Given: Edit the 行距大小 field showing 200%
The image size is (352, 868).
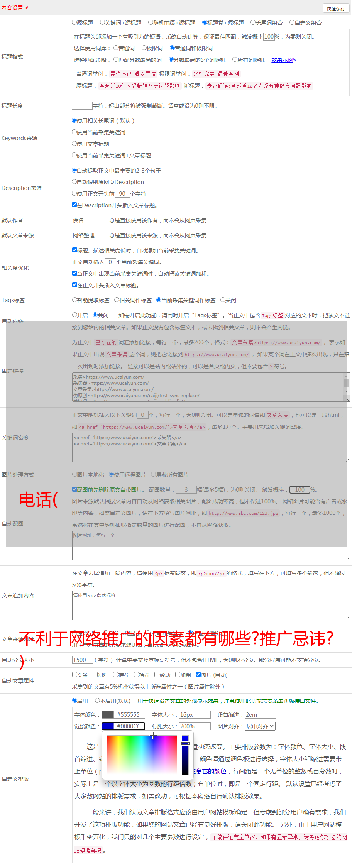Looking at the screenshot, I should [195, 726].
